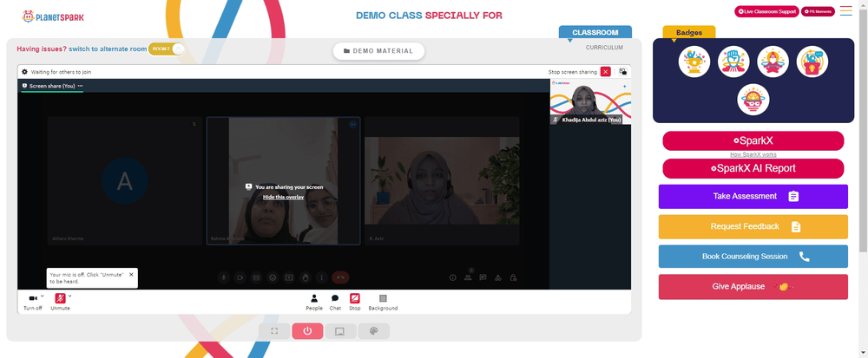Image resolution: width=868 pixels, height=358 pixels.
Task: Click Khadija Abdul aziz self-view thumbnail
Action: coord(590,101)
